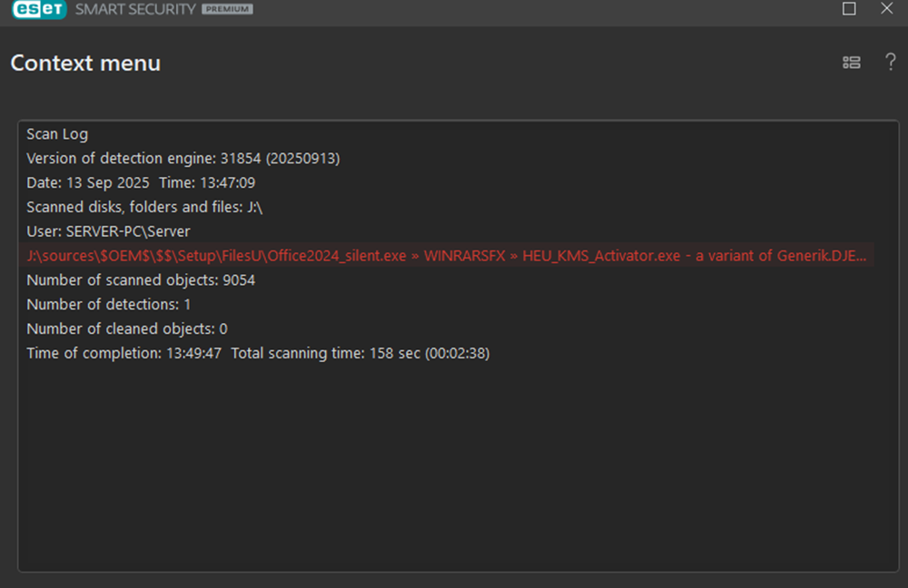Select the Number of cleaned objects line
This screenshot has width=908, height=588.
[x=126, y=328]
